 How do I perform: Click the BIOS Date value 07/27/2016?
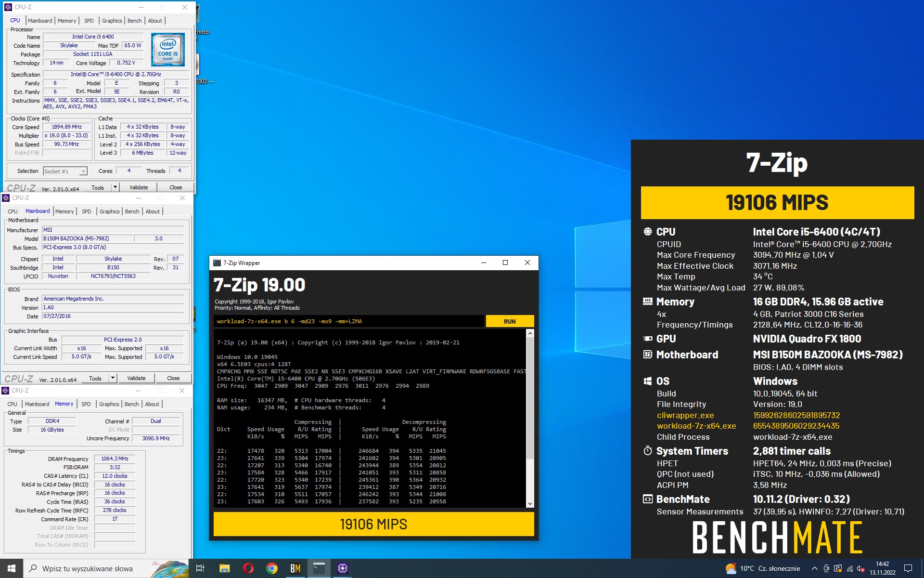click(113, 316)
